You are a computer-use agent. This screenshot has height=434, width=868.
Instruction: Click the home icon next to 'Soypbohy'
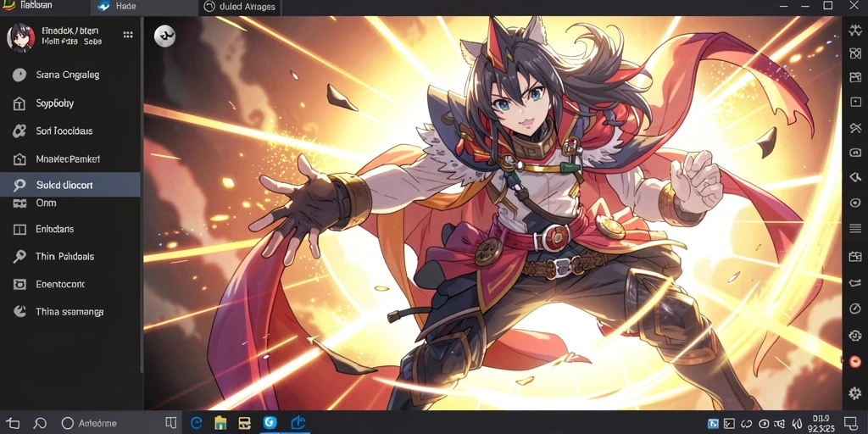click(19, 103)
